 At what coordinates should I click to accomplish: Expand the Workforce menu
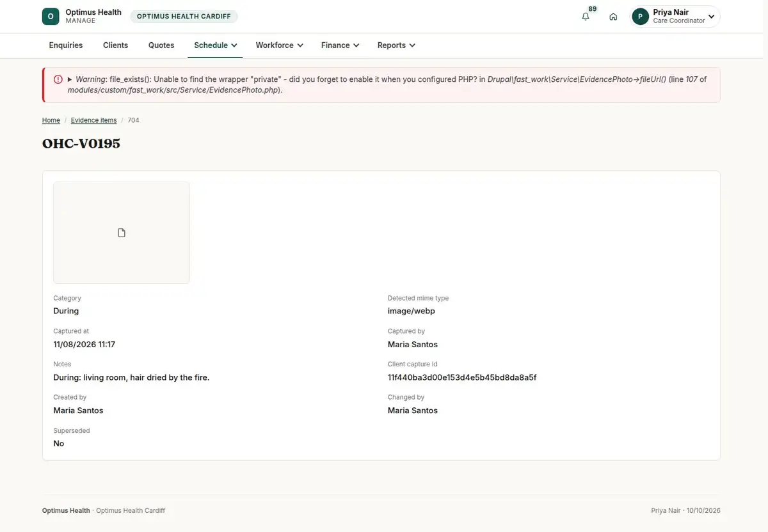[x=279, y=45]
